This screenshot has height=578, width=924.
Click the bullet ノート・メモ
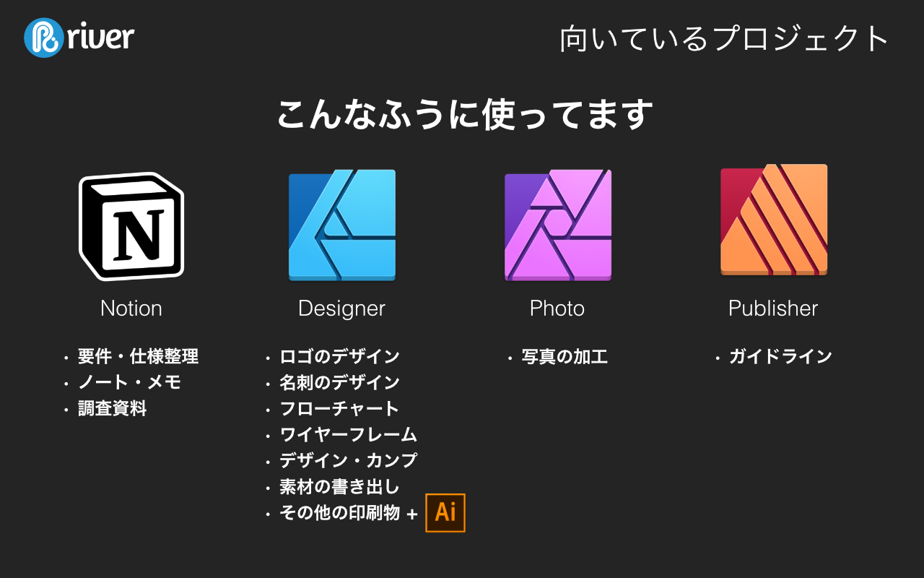click(x=129, y=382)
